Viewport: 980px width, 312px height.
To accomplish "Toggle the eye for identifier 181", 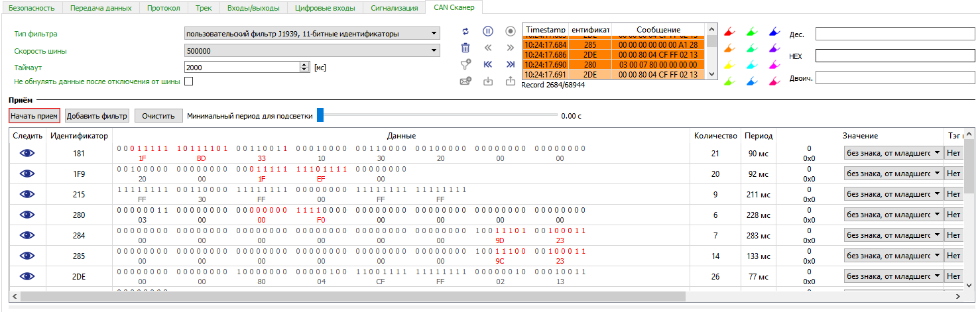I will (27, 154).
